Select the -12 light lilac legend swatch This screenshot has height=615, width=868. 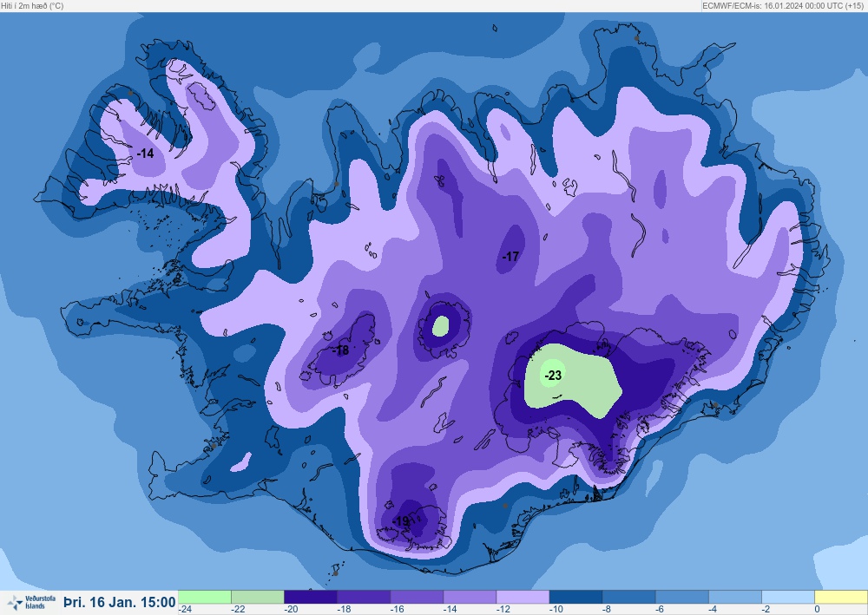pyautogui.click(x=523, y=597)
